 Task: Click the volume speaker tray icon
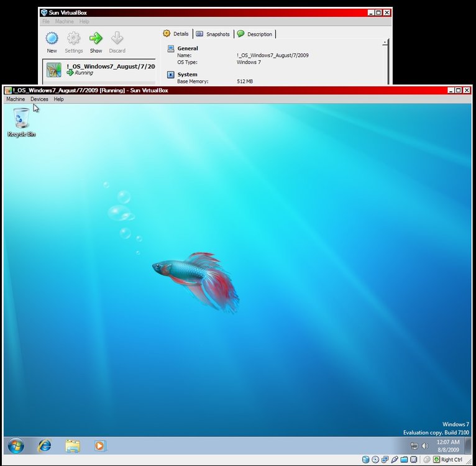[x=425, y=446]
